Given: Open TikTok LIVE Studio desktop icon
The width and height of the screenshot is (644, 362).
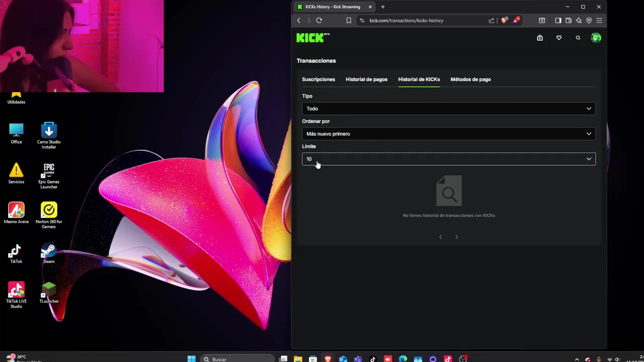Looking at the screenshot, I should coord(16,295).
